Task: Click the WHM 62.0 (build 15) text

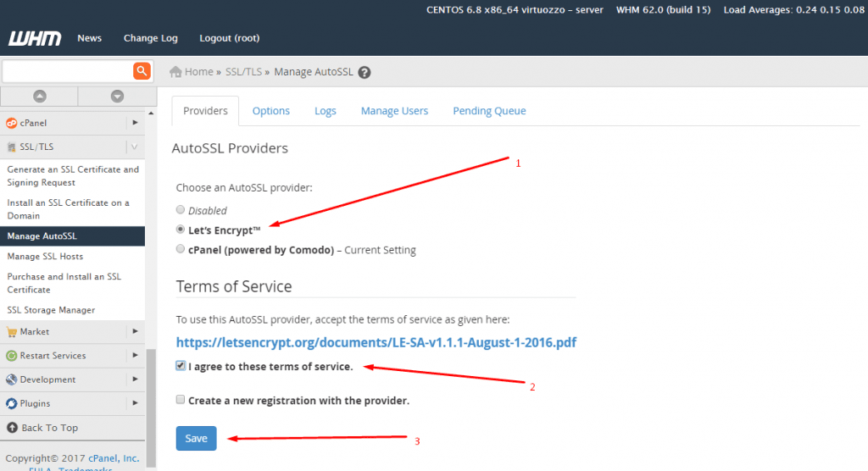Action: click(x=663, y=10)
